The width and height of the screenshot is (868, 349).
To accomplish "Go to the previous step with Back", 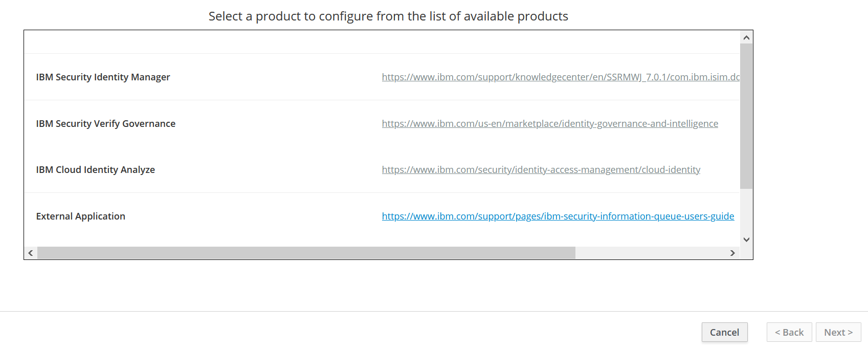I will click(789, 333).
